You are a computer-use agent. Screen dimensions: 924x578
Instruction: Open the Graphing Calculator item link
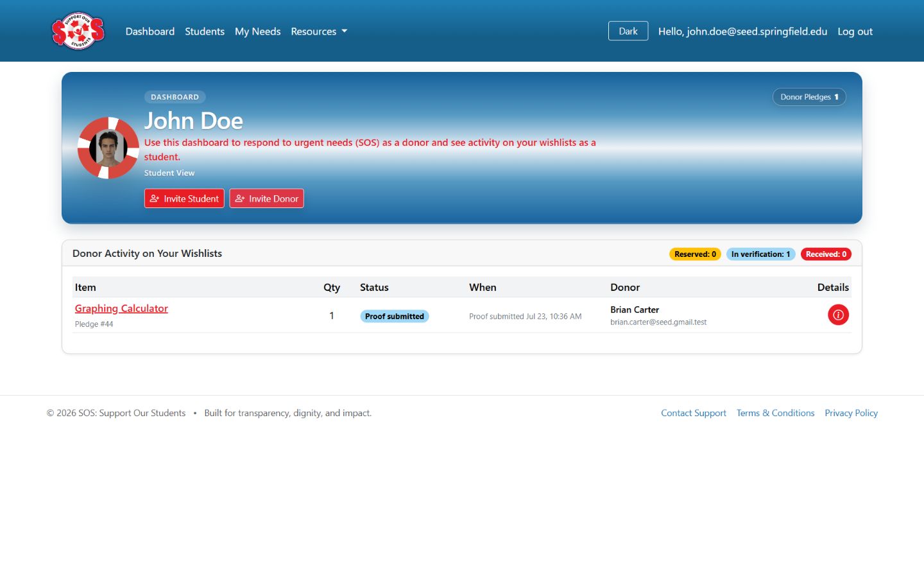121,308
